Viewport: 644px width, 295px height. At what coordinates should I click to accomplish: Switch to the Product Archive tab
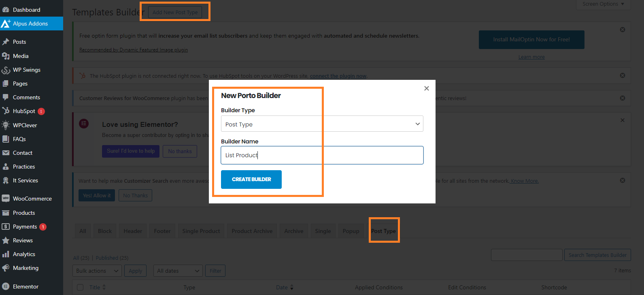252,231
